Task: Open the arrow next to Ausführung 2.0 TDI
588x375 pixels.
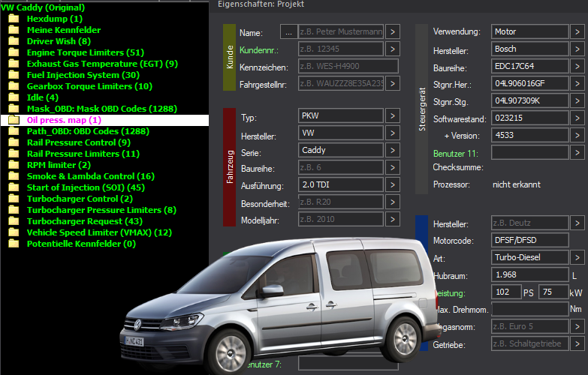Action: 392,184
